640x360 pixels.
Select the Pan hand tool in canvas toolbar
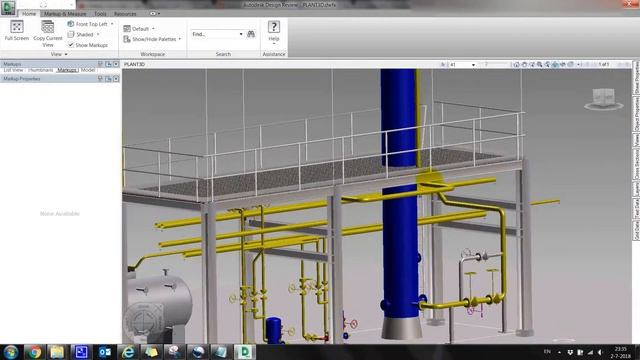point(524,64)
